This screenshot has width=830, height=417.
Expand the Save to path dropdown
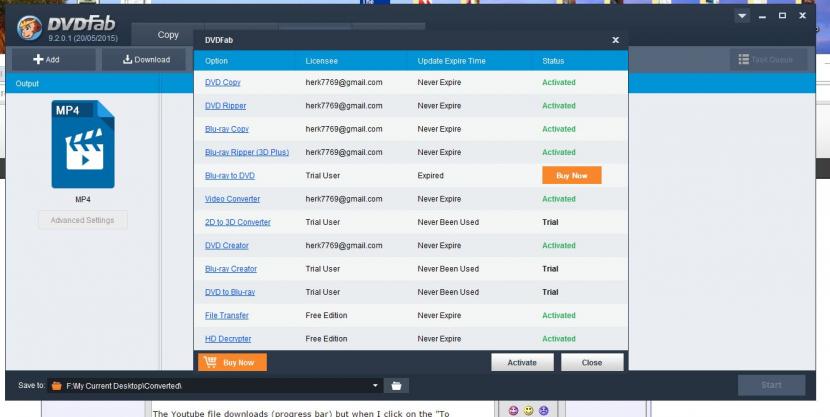point(375,386)
